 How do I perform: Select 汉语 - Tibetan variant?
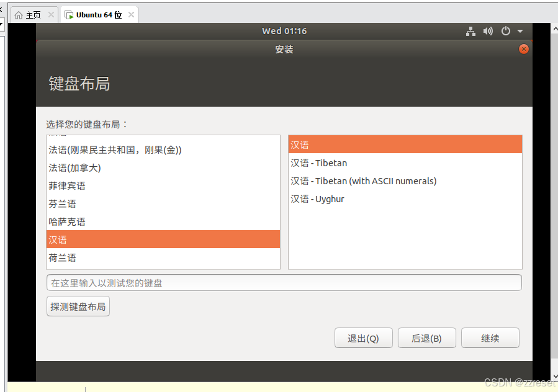click(x=405, y=163)
